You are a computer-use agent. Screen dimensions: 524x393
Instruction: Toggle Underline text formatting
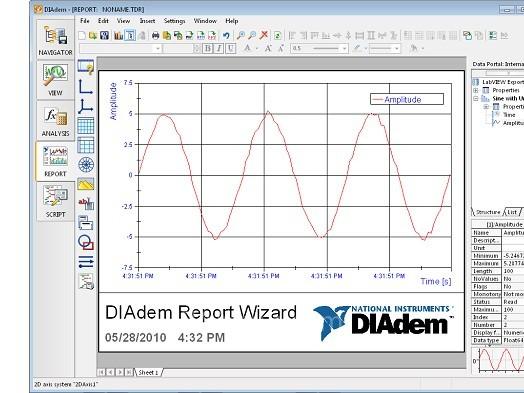coord(231,48)
